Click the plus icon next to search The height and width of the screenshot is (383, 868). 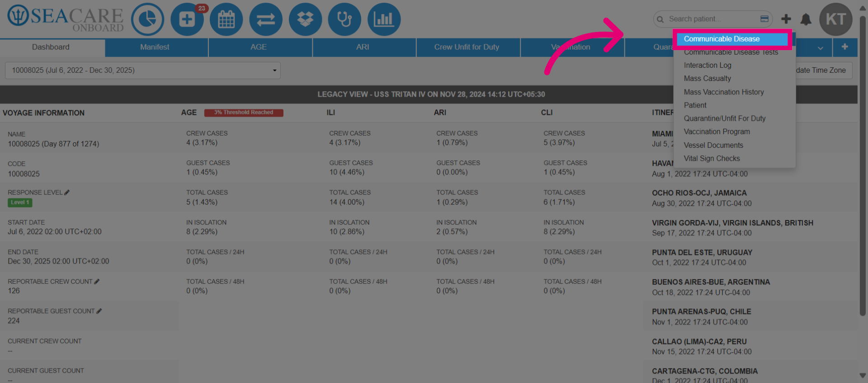[786, 19]
